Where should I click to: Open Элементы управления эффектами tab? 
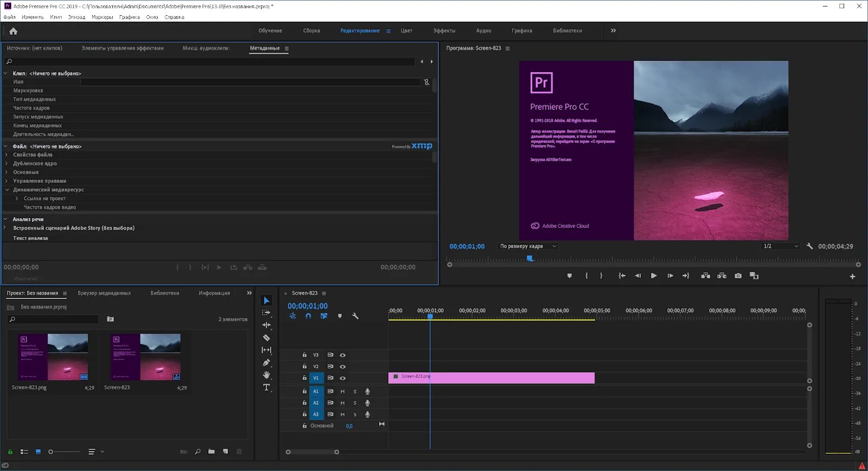(x=123, y=48)
